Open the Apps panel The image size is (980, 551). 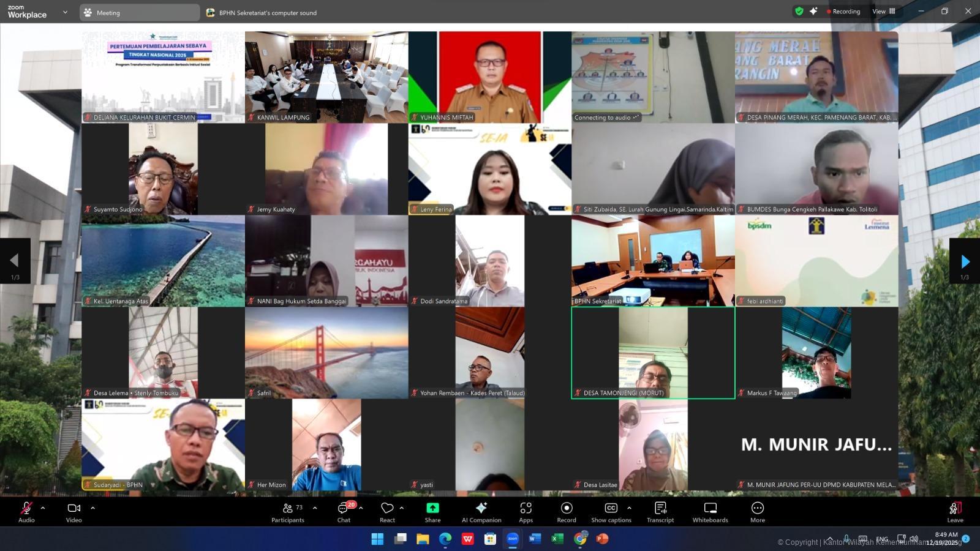pyautogui.click(x=526, y=512)
